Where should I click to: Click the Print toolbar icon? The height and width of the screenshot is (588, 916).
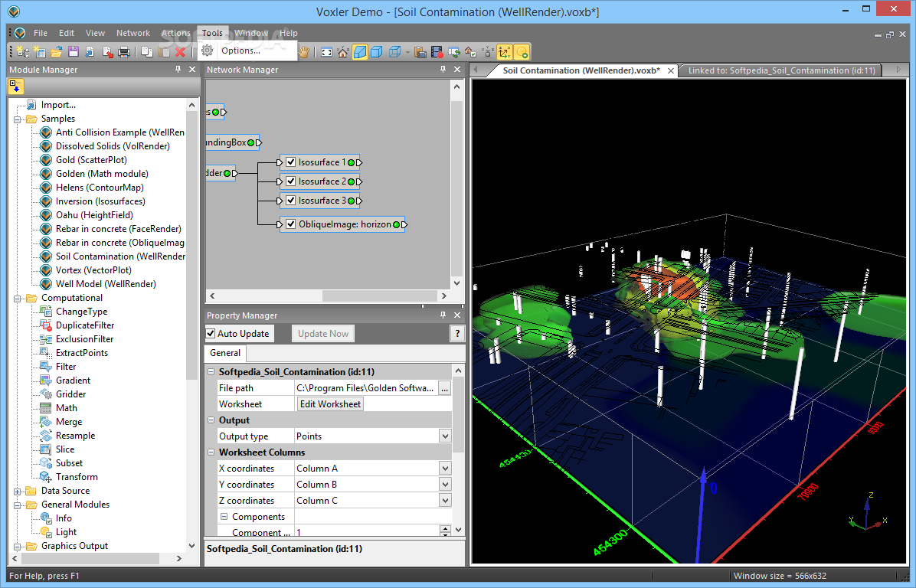[x=124, y=52]
